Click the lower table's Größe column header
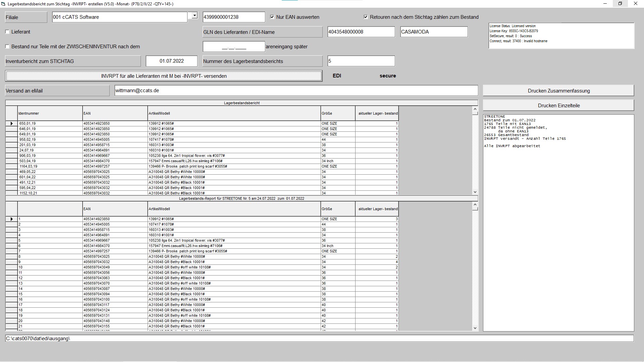 338,209
